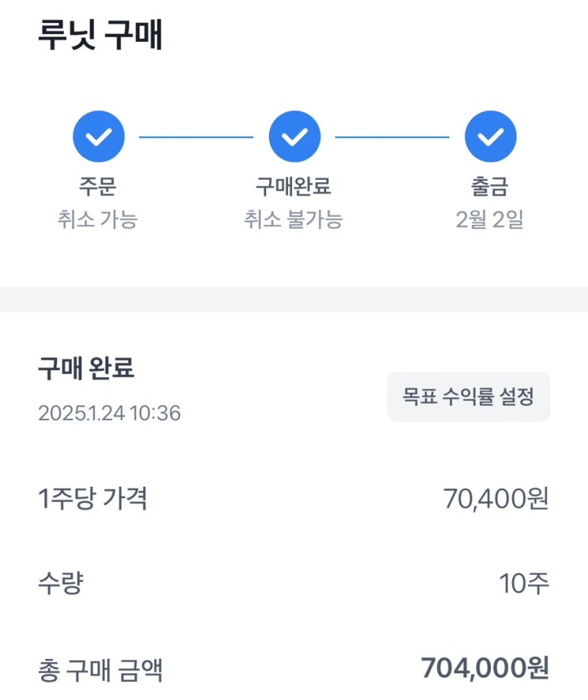Screen dimensions: 588x700
Task: Tap the 구매 완료 section heading
Action: coord(86,368)
